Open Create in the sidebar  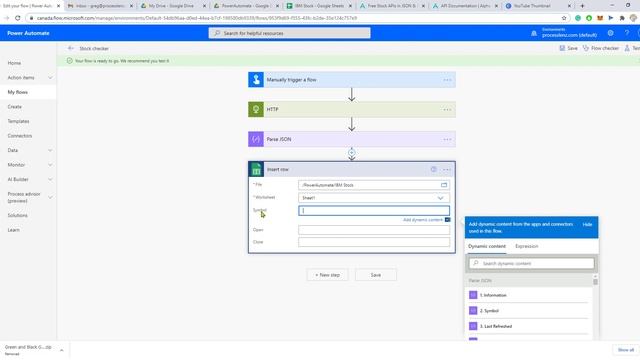click(x=15, y=107)
